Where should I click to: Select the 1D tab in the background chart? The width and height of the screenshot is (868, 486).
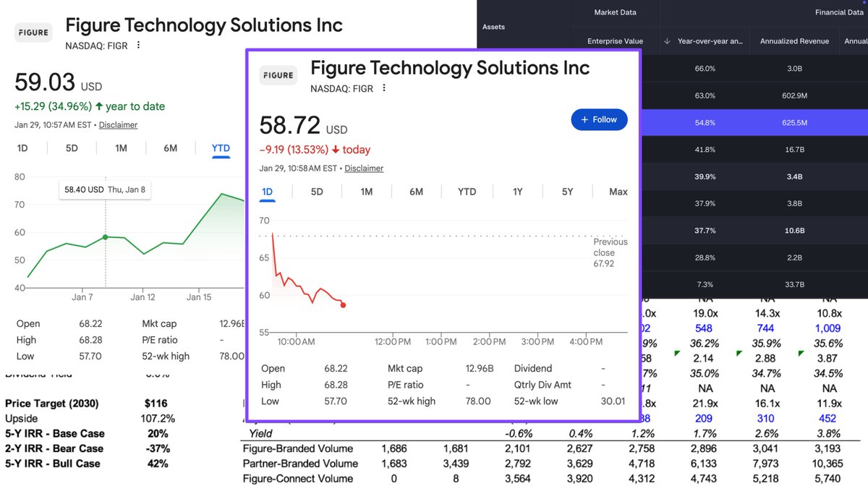coord(22,148)
